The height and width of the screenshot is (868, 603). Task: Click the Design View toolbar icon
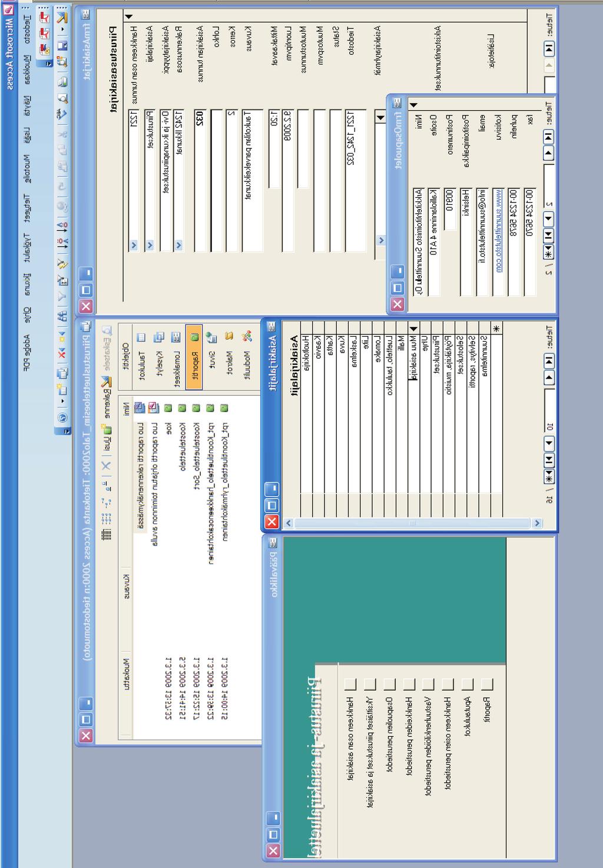point(62,19)
